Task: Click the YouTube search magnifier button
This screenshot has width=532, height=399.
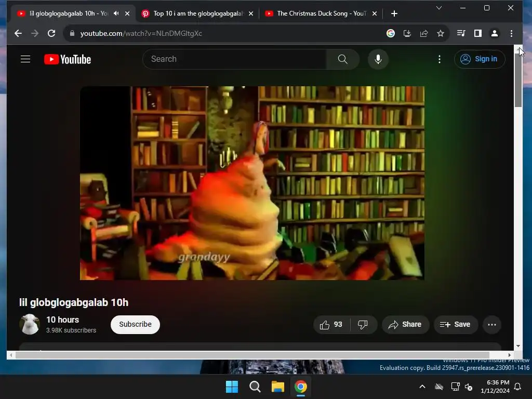Action: coord(343,59)
